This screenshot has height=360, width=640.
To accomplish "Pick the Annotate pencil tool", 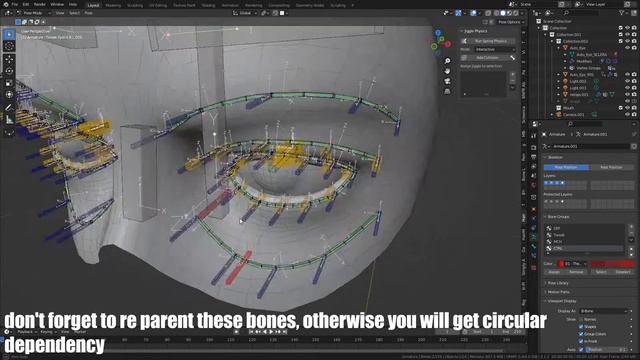I will [x=9, y=107].
